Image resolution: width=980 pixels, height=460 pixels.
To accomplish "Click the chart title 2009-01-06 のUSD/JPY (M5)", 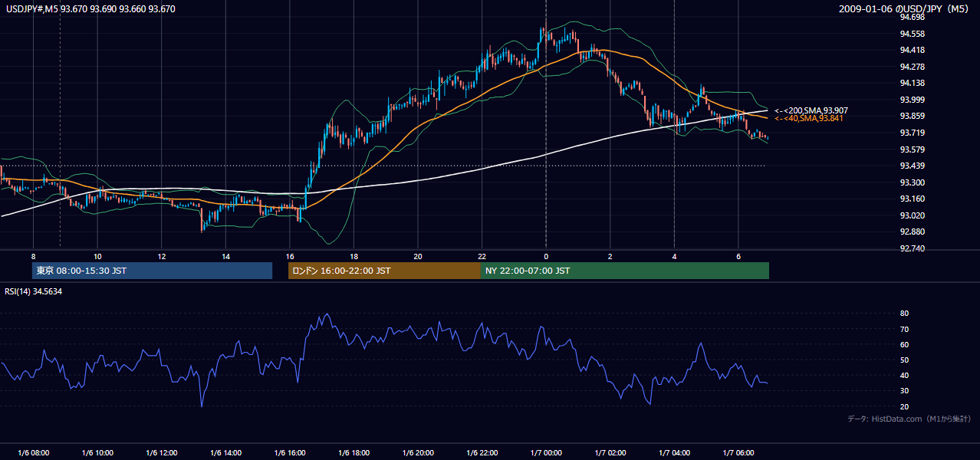I will click(x=905, y=9).
